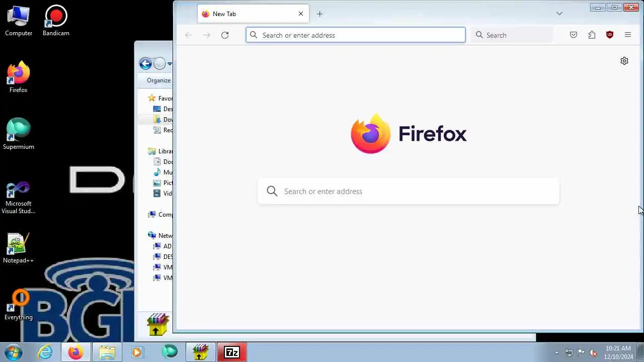
Task: Open Internet Explorer taskbar icon
Action: [45, 352]
